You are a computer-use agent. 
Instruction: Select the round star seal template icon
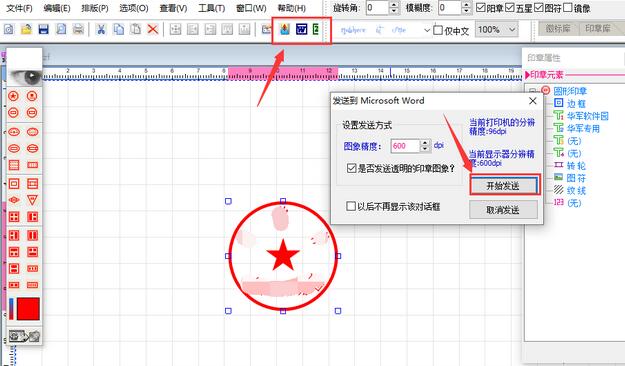(14, 96)
